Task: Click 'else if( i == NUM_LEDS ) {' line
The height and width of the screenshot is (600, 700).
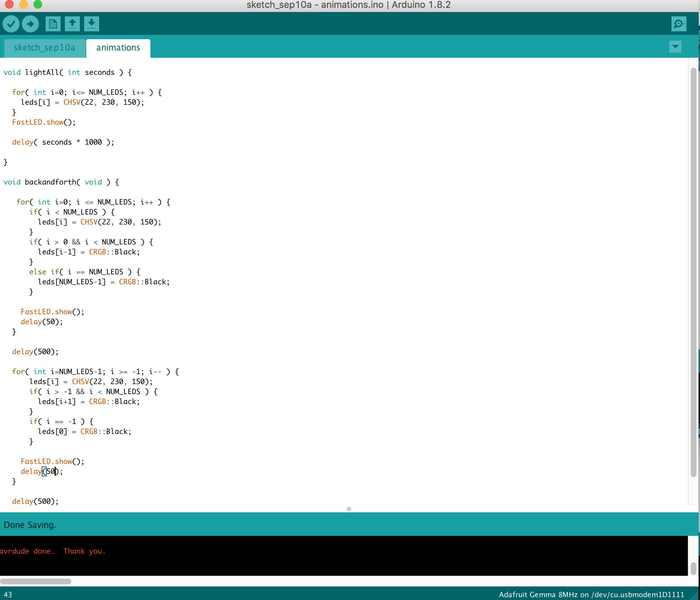Action: pyautogui.click(x=85, y=272)
